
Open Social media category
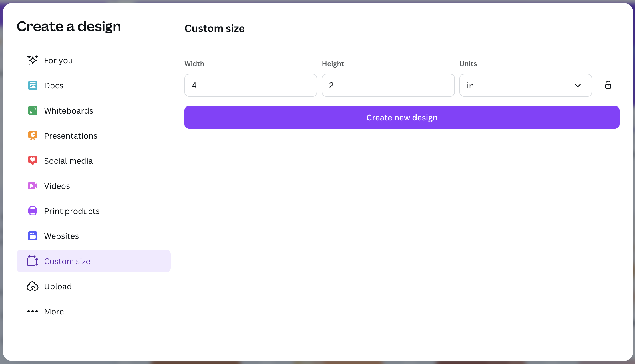(94, 161)
